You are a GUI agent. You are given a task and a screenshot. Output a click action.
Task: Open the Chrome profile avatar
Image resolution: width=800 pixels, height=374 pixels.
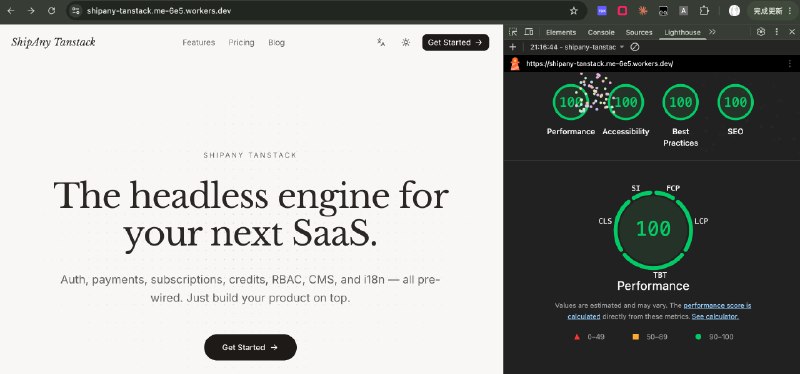coord(734,10)
